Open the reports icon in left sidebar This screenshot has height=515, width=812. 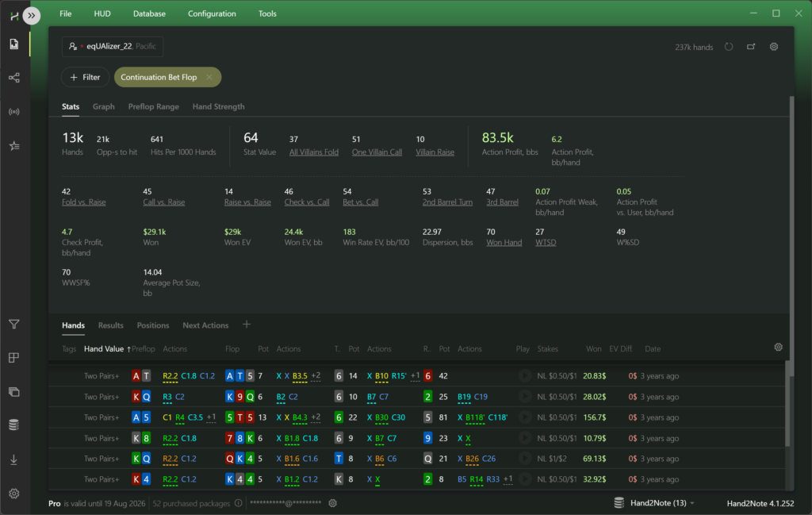(x=14, y=44)
